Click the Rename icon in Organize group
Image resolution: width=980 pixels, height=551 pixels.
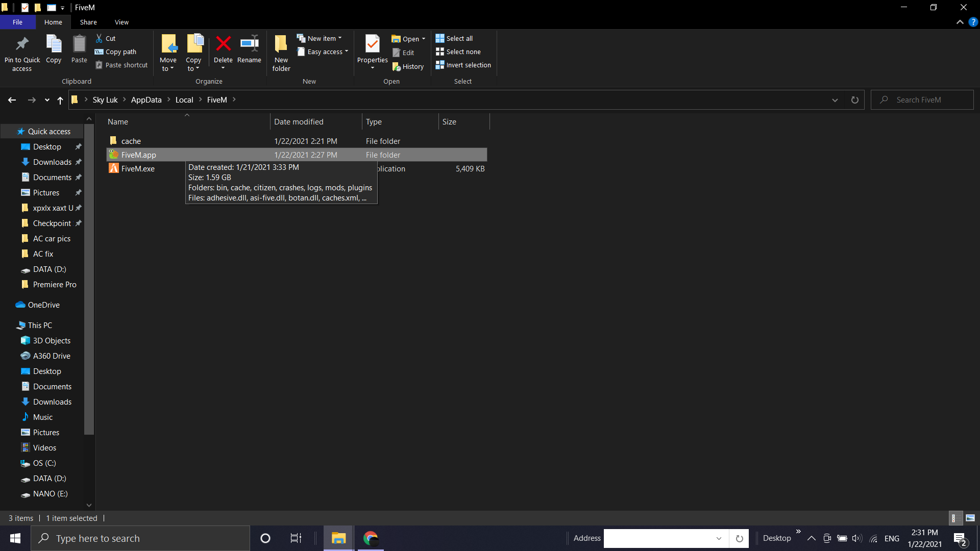[249, 44]
